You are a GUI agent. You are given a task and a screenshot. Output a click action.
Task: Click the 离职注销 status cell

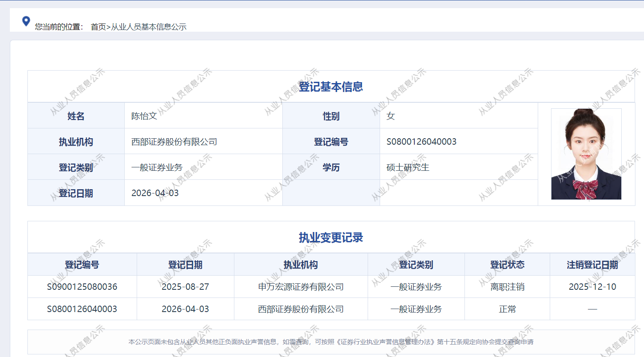[507, 287]
